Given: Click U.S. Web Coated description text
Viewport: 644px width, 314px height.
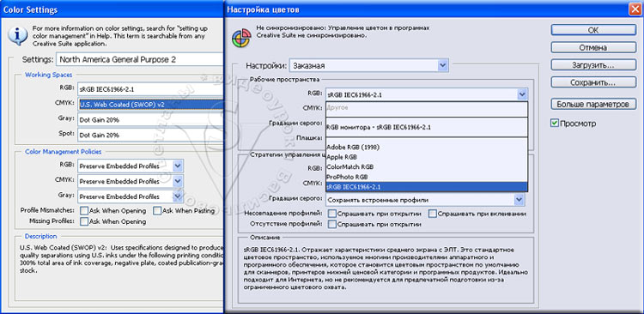Looking at the screenshot, I should tap(122, 259).
